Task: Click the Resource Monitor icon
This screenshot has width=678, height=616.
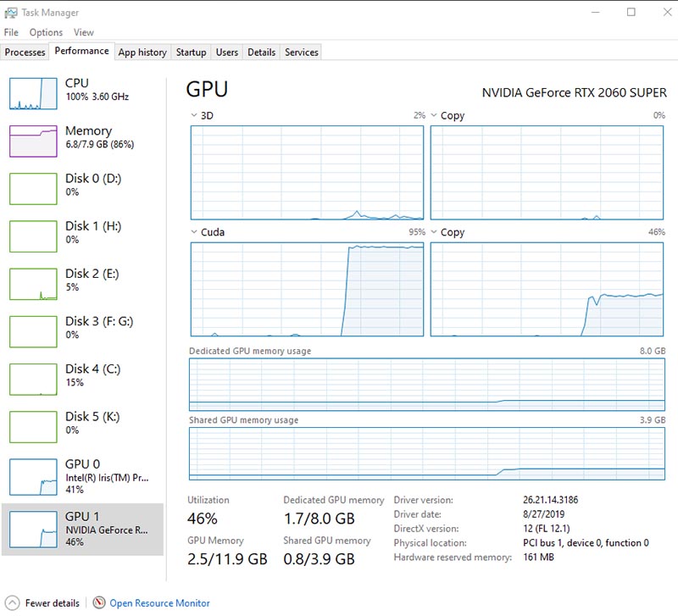Action: [99, 602]
